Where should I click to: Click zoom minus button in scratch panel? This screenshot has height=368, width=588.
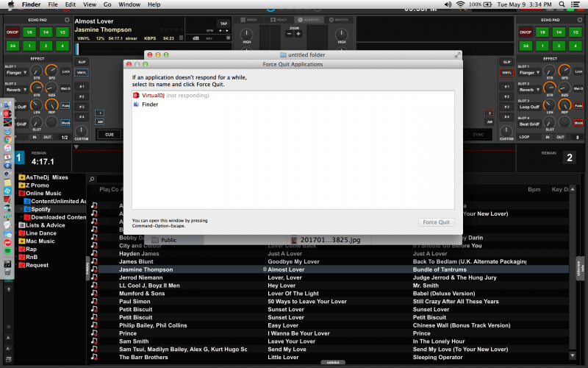(x=289, y=34)
